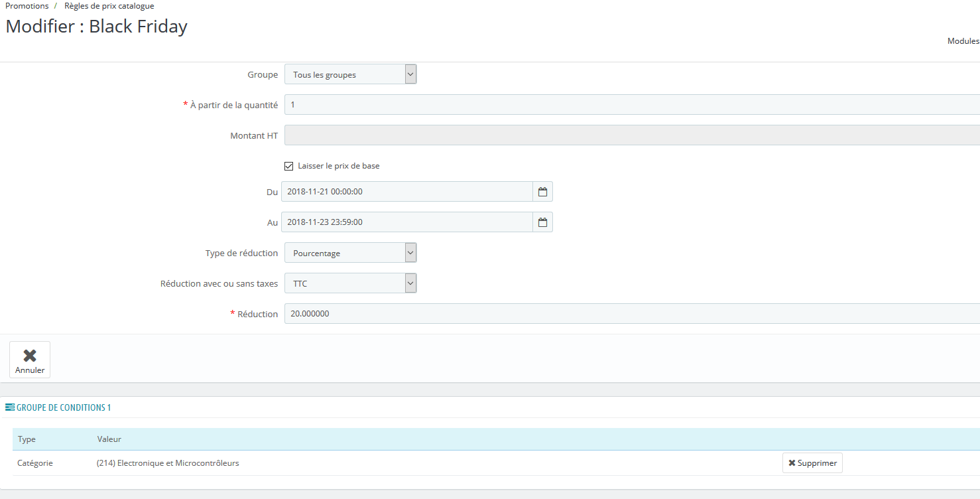Viewport: 980px width, 499px height.
Task: Click the Type column header
Action: pos(27,439)
